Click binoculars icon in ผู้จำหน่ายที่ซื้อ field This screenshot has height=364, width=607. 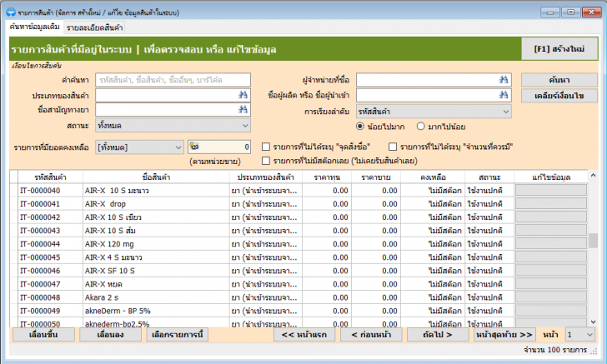pos(504,79)
